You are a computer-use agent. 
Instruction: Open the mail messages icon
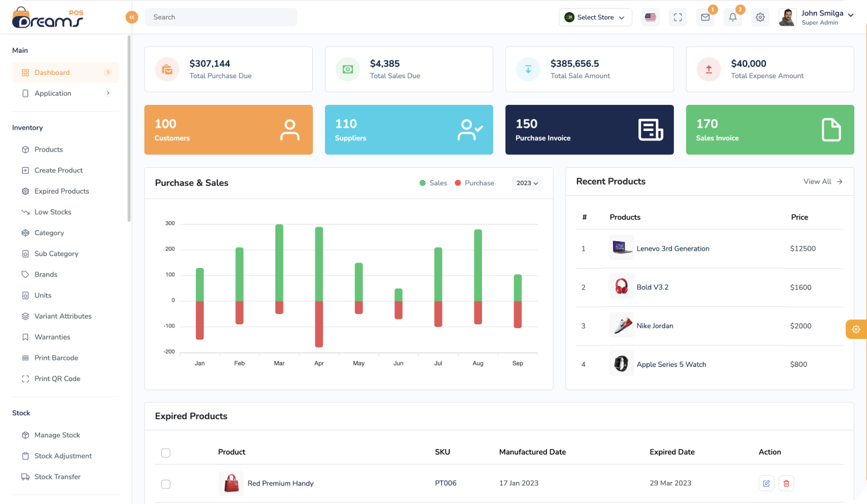(x=705, y=17)
